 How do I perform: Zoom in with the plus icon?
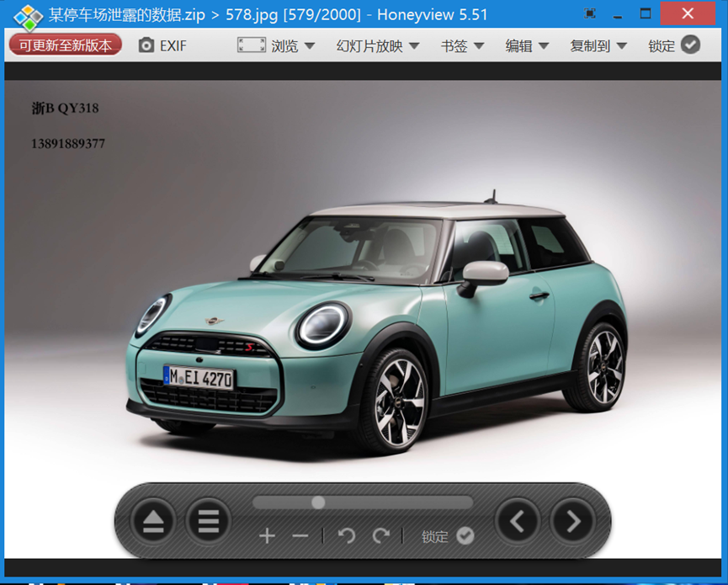tap(267, 536)
